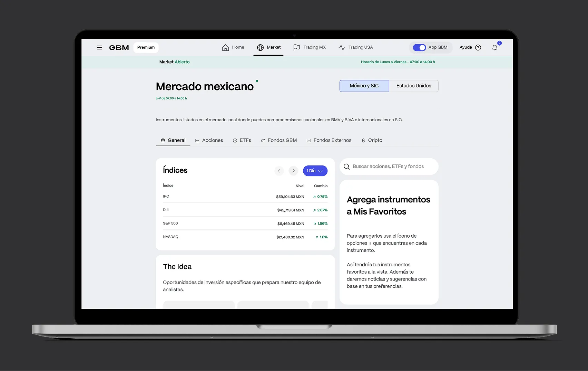Click the Home house icon
This screenshot has width=588, height=371.
coord(226,48)
